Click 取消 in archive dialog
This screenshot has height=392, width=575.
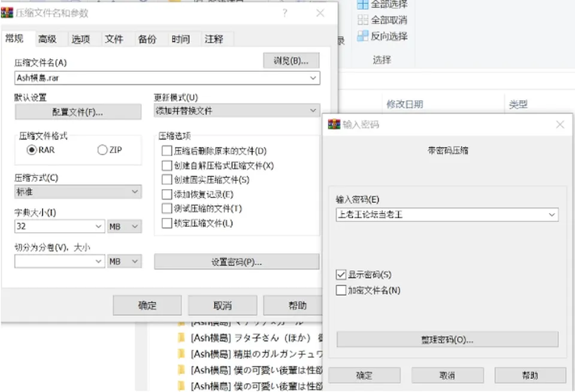click(222, 305)
